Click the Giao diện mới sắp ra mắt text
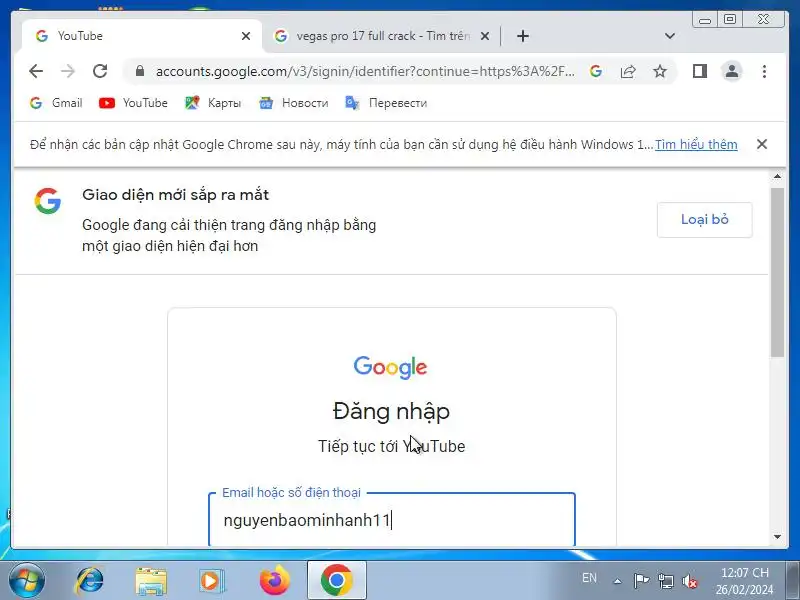This screenshot has width=800, height=600. [x=175, y=195]
